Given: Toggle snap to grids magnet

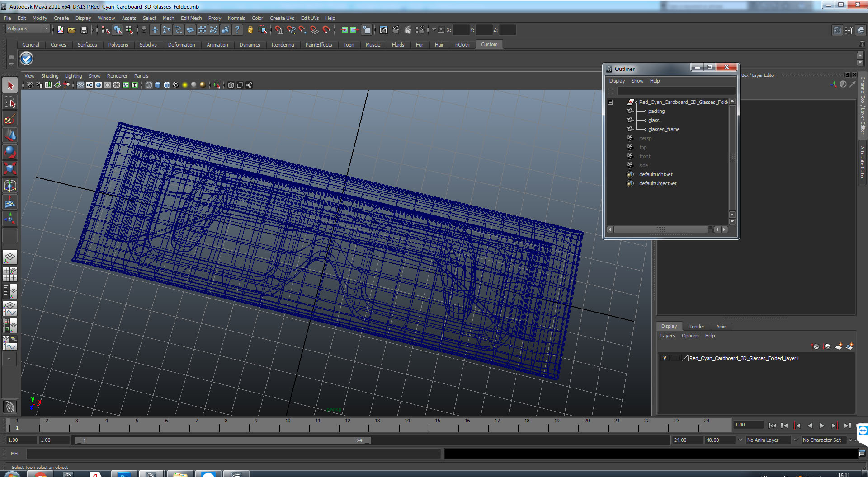Looking at the screenshot, I should pyautogui.click(x=279, y=30).
